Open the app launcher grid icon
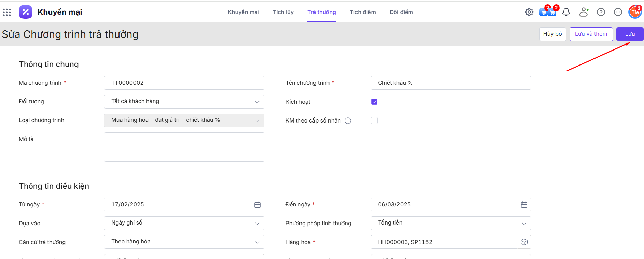 point(7,12)
